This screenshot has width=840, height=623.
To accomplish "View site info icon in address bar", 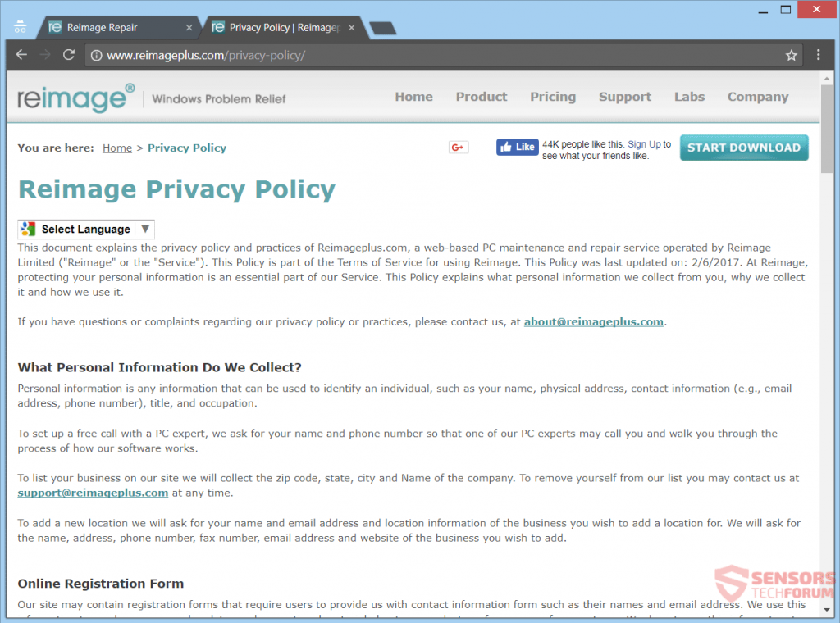I will 96,56.
